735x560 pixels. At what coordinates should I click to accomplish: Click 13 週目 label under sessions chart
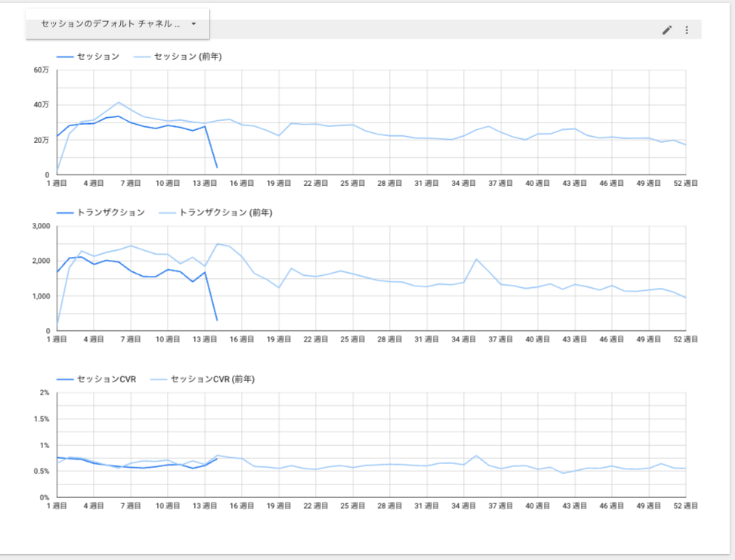coord(205,184)
